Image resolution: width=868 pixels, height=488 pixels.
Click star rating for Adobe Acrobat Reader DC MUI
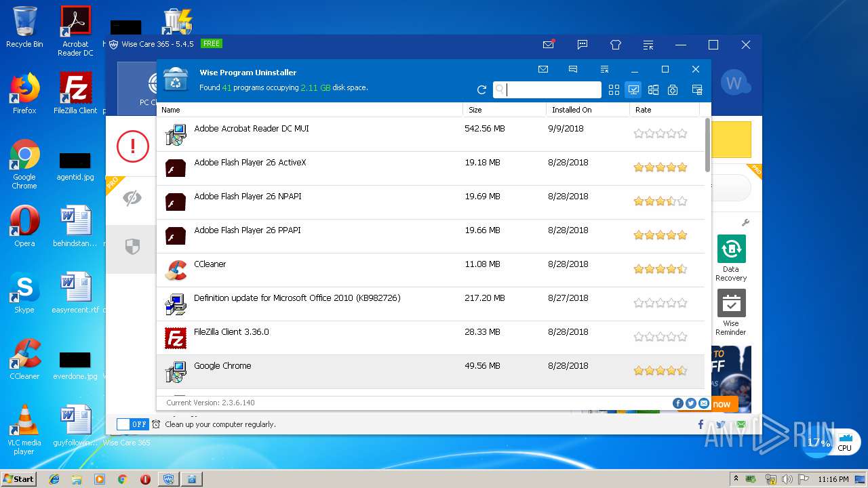[x=660, y=134]
